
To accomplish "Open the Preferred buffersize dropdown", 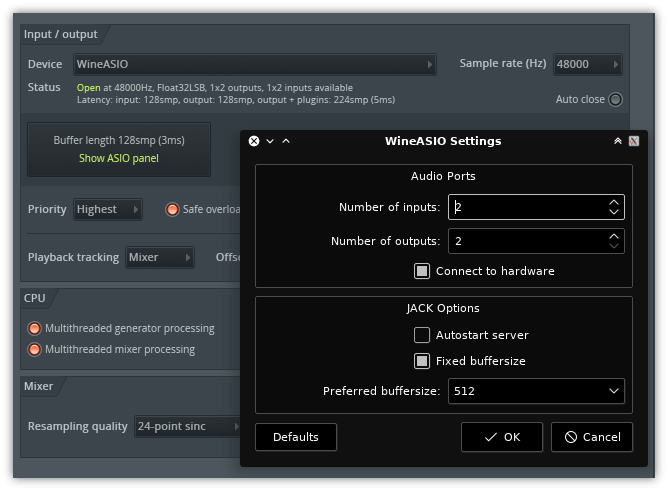I will tap(536, 391).
